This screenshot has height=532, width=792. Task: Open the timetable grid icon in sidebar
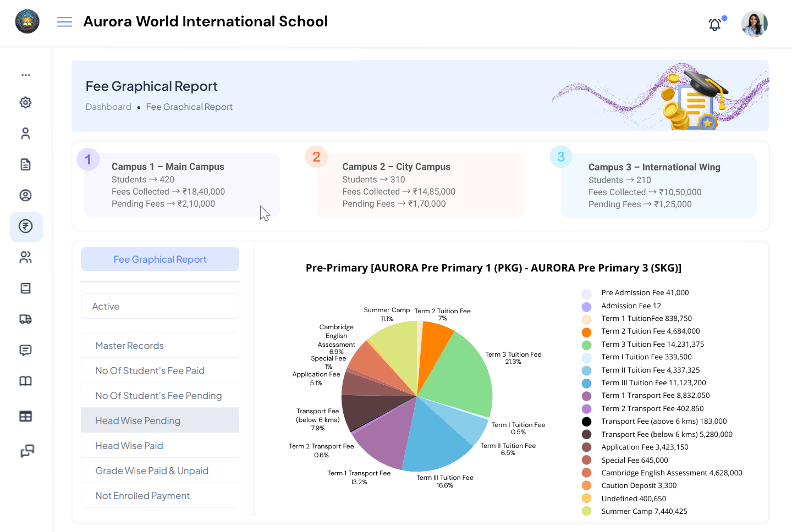tap(25, 416)
